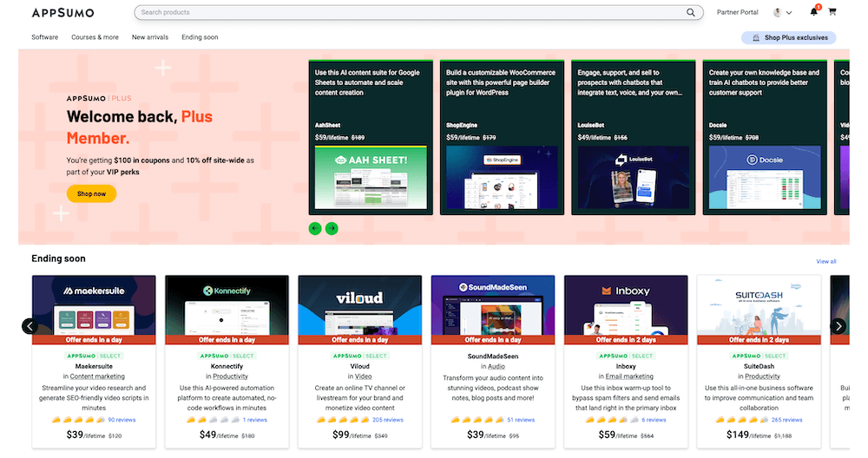This screenshot has height=458, width=868.
Task: Read Konnectify's 1 reviews
Action: [254, 420]
